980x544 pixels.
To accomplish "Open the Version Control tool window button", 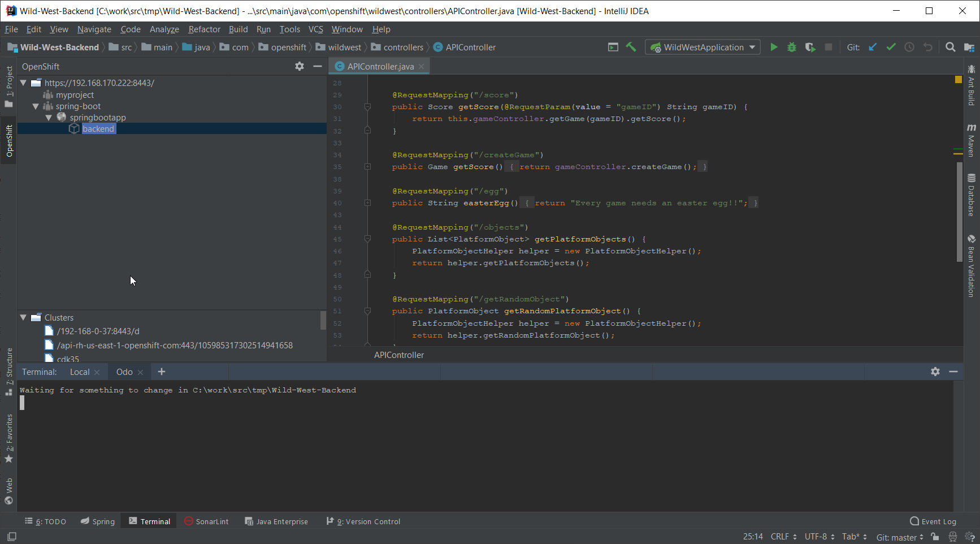I will (x=363, y=521).
